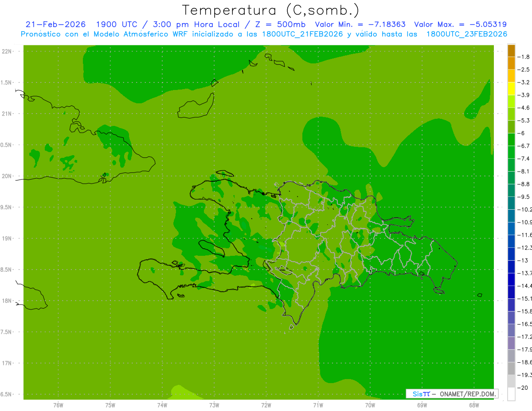Click '1800UTC_21FEB2026' initialization timestamp
This screenshot has width=532, height=411.
[x=301, y=34]
